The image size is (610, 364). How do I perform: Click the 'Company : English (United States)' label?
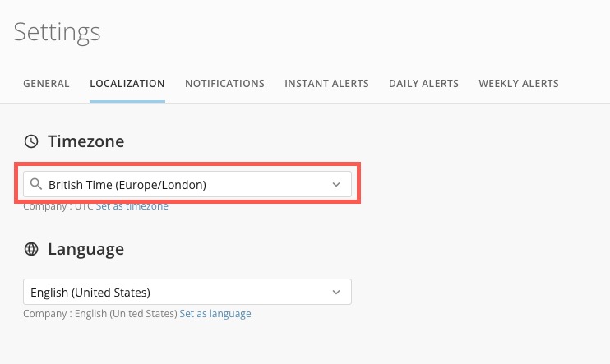tap(100, 314)
